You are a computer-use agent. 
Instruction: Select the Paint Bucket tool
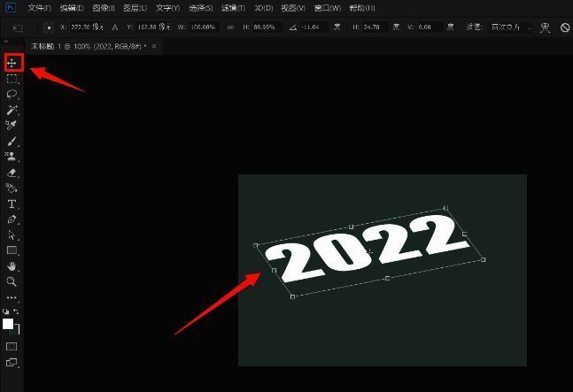[x=12, y=188]
